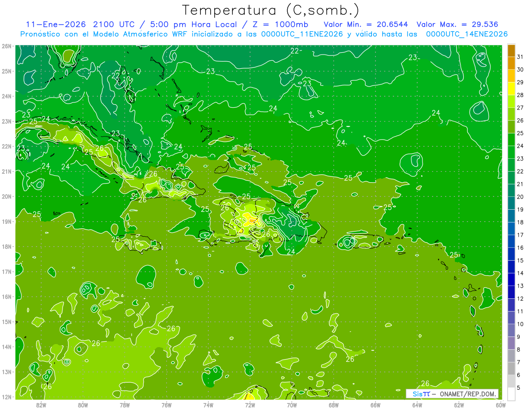Click the "70W" longitude axis label
532x411 pixels.
tap(292, 405)
